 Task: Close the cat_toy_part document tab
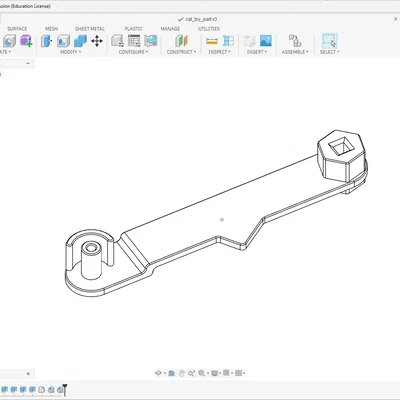click(x=396, y=19)
